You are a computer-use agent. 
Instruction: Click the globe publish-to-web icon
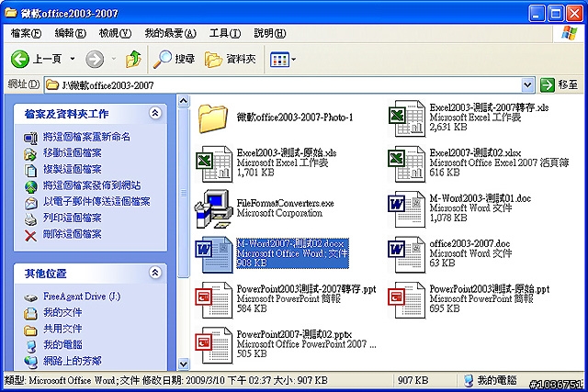pyautogui.click(x=30, y=186)
